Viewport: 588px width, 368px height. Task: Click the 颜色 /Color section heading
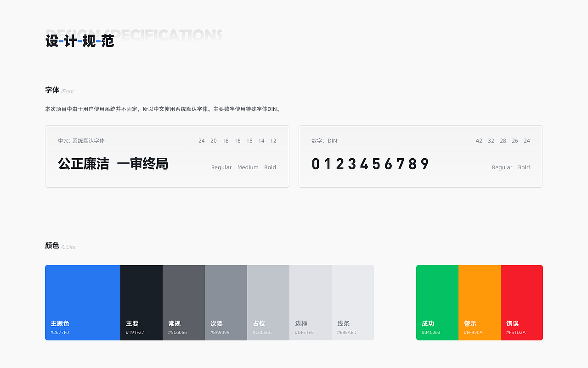[x=61, y=246]
